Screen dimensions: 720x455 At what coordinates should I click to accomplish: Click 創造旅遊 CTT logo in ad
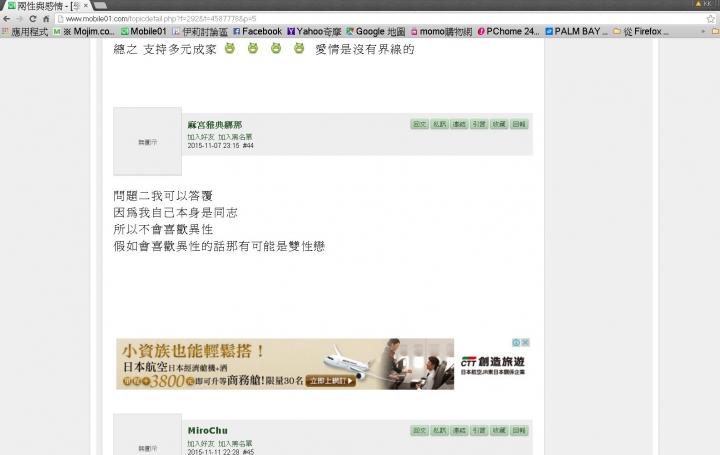pos(493,365)
